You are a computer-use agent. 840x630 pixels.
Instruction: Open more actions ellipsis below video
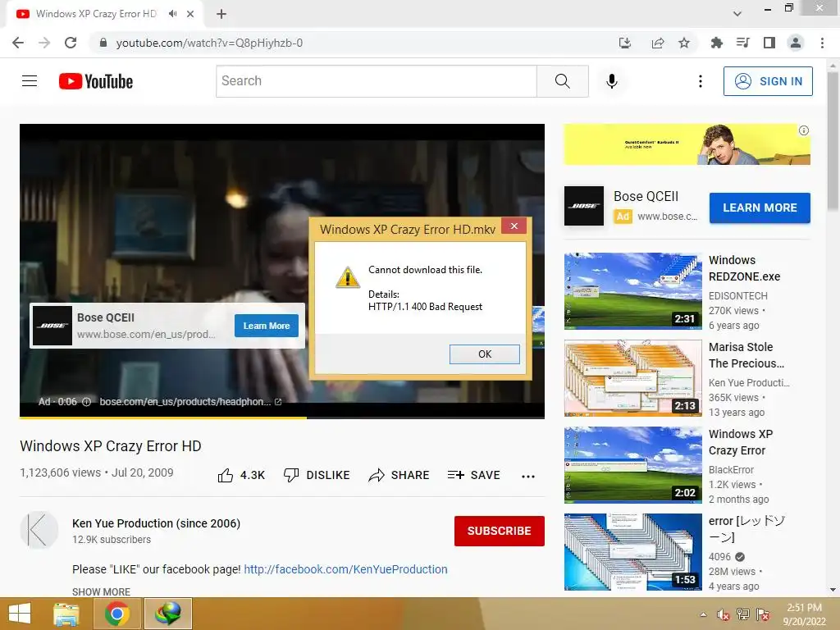pos(528,476)
